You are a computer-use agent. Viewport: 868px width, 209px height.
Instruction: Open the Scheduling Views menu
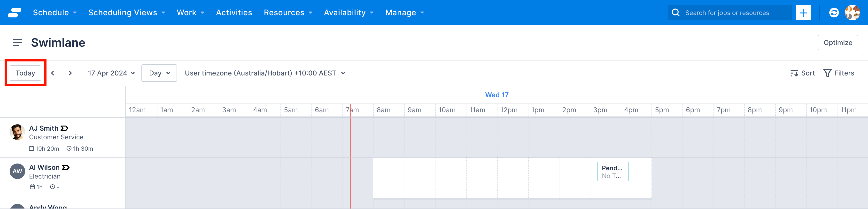(127, 12)
